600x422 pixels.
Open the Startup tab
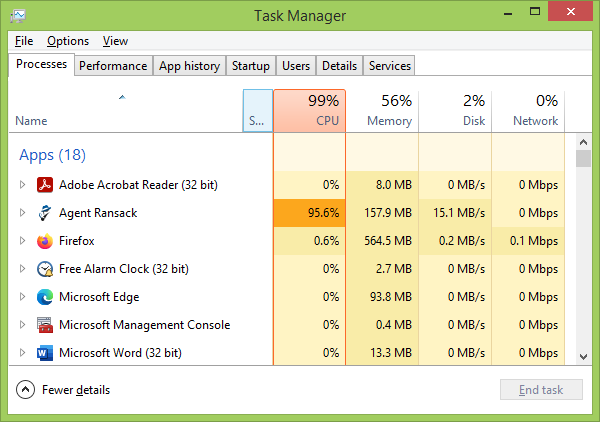click(251, 66)
